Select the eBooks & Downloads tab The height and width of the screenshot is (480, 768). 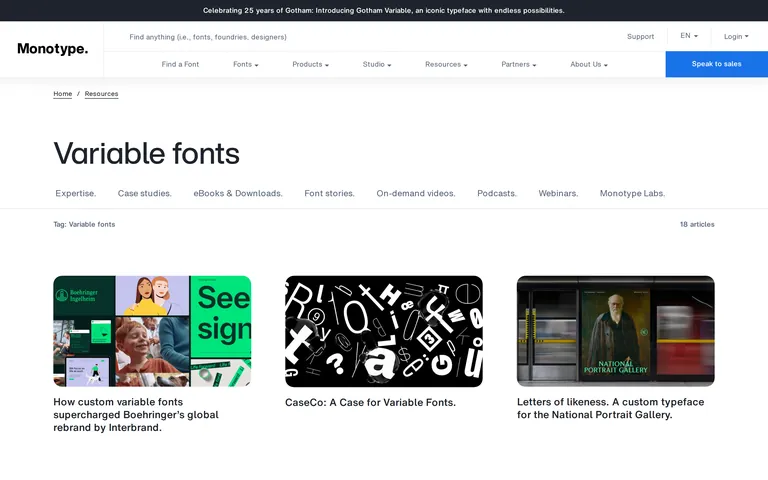click(238, 193)
